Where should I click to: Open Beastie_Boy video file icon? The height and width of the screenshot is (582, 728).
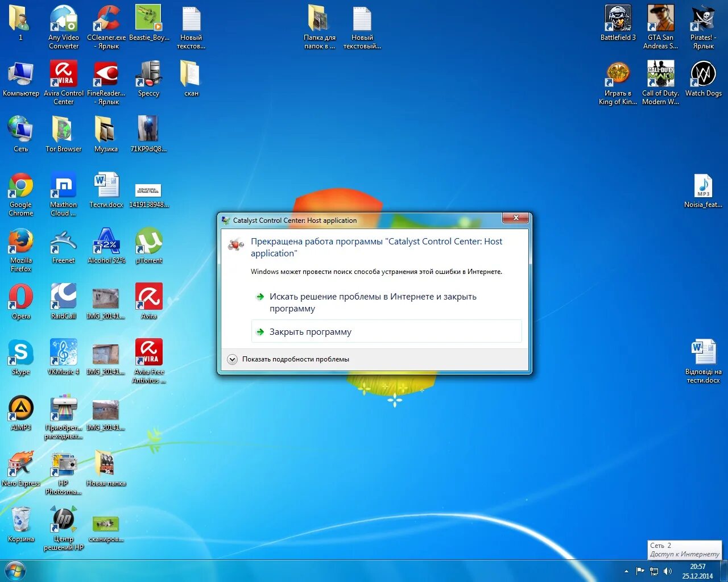point(148,23)
